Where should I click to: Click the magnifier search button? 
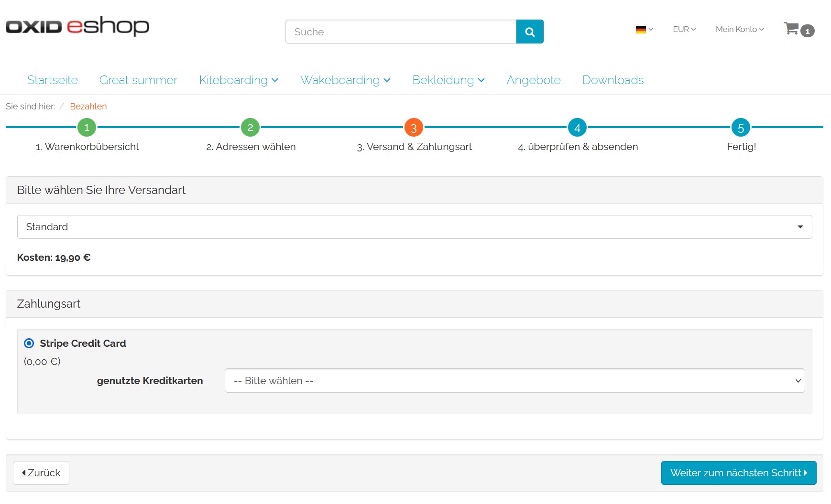(529, 32)
